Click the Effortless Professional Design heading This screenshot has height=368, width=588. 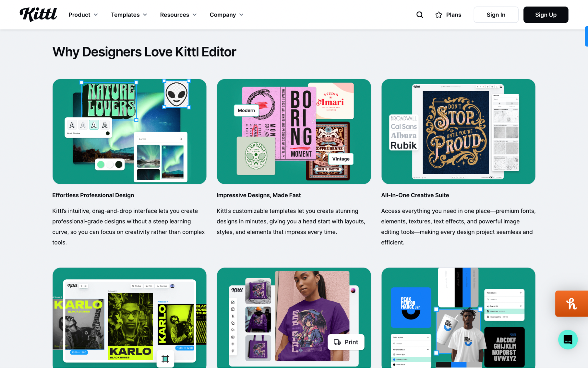tap(93, 195)
